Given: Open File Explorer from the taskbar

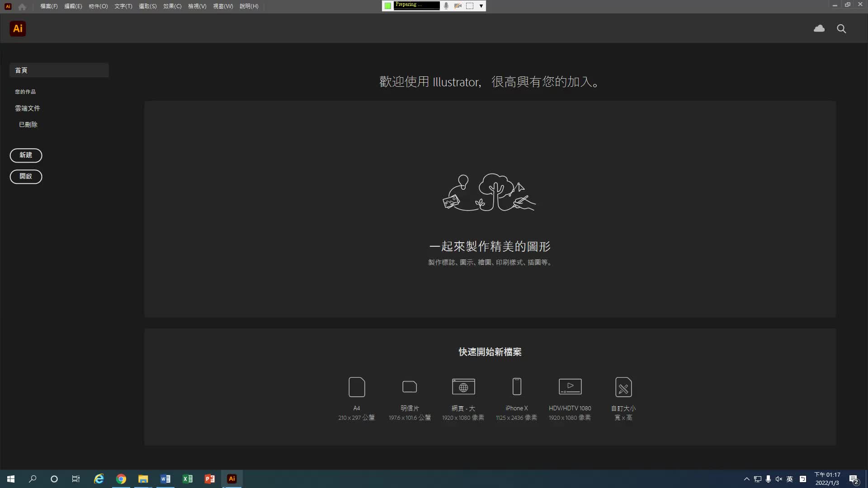Looking at the screenshot, I should pyautogui.click(x=143, y=479).
